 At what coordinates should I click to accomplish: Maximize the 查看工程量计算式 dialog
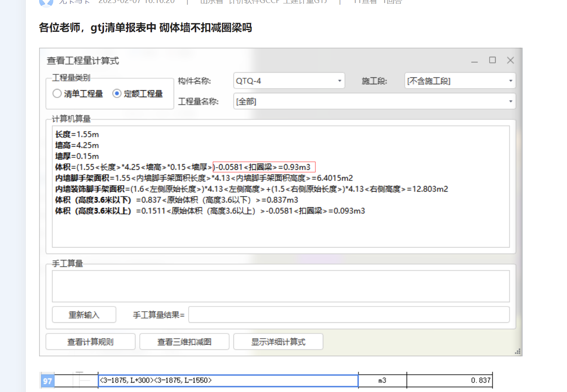[493, 60]
